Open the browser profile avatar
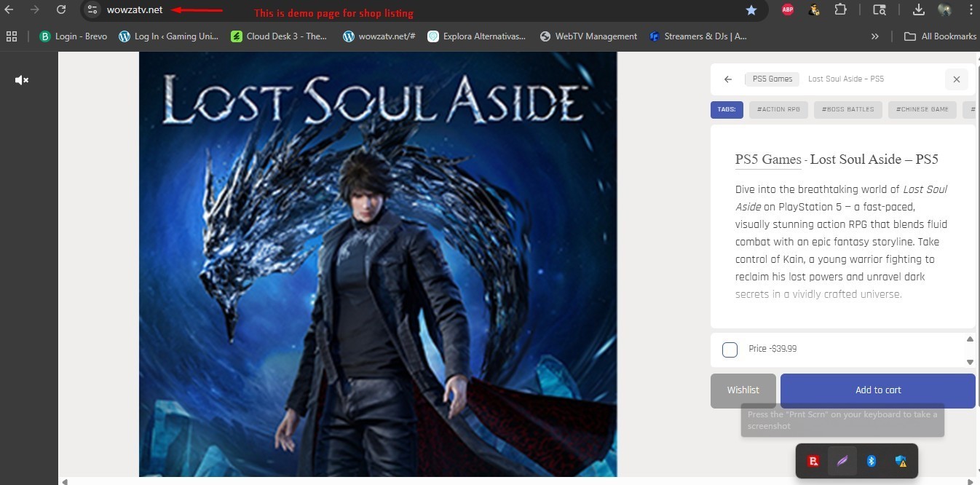 [x=945, y=10]
